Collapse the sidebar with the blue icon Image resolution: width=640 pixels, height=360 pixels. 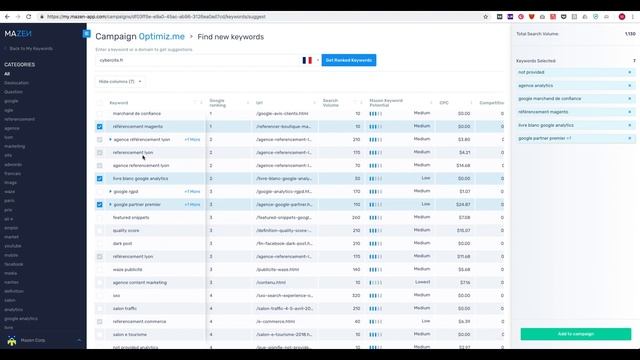[86, 34]
